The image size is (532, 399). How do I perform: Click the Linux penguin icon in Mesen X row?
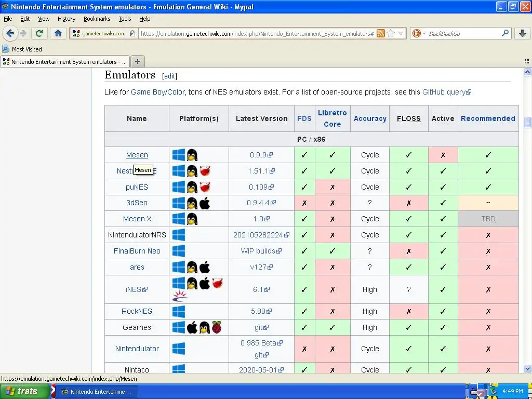click(192, 219)
